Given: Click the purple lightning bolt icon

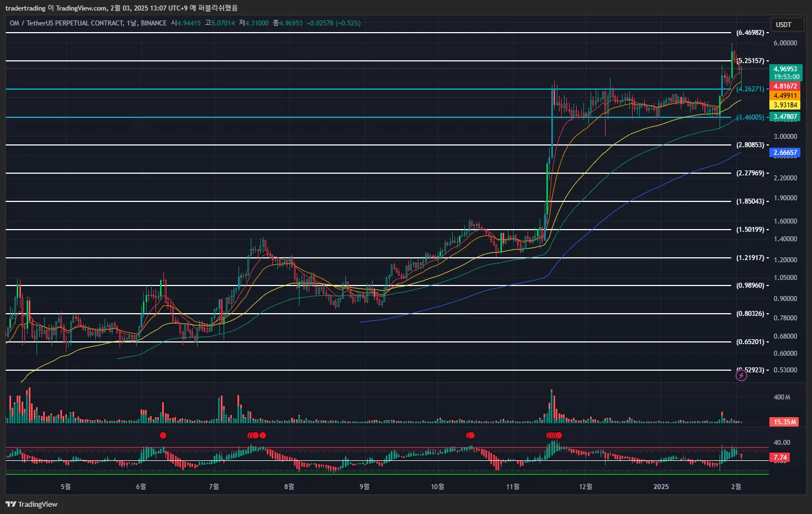Looking at the screenshot, I should (741, 376).
